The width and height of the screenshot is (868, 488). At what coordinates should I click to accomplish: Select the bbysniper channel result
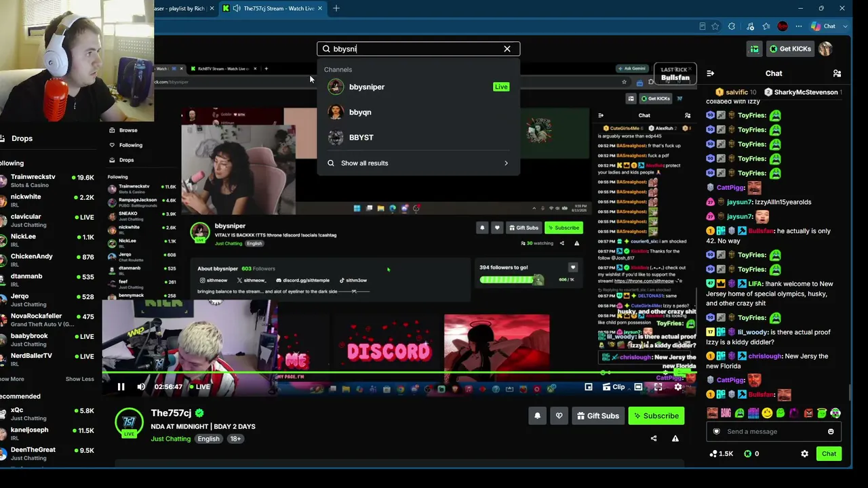(418, 87)
